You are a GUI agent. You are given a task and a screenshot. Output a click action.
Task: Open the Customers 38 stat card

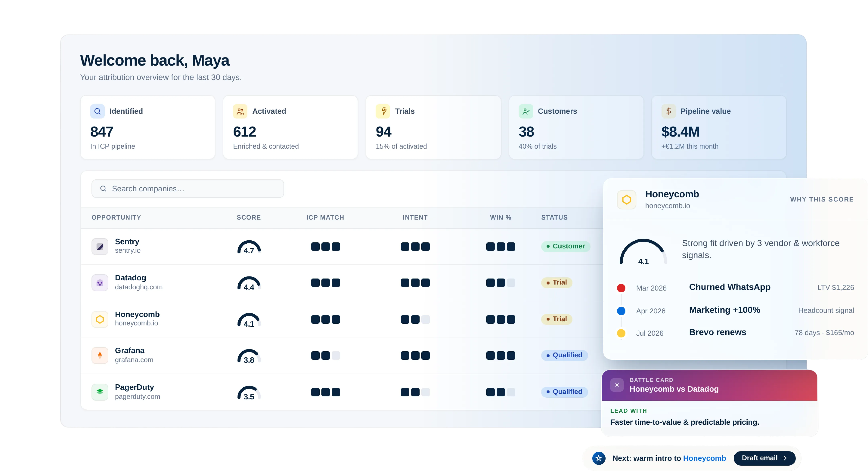[x=576, y=127]
